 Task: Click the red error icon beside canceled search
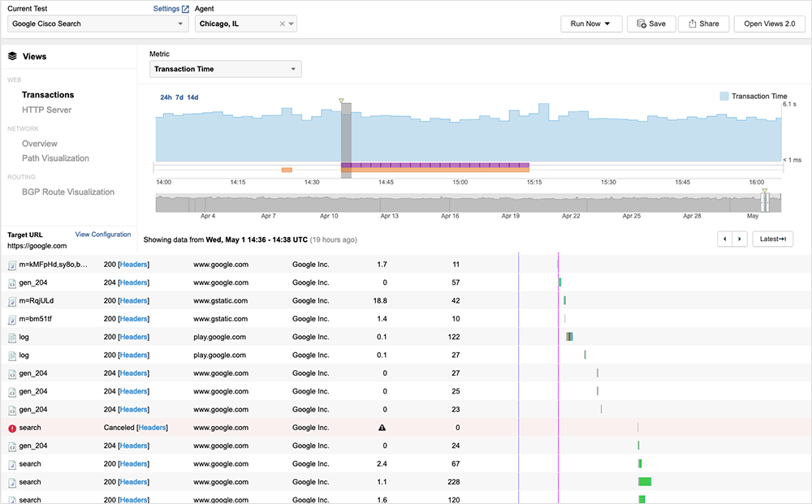(x=12, y=428)
